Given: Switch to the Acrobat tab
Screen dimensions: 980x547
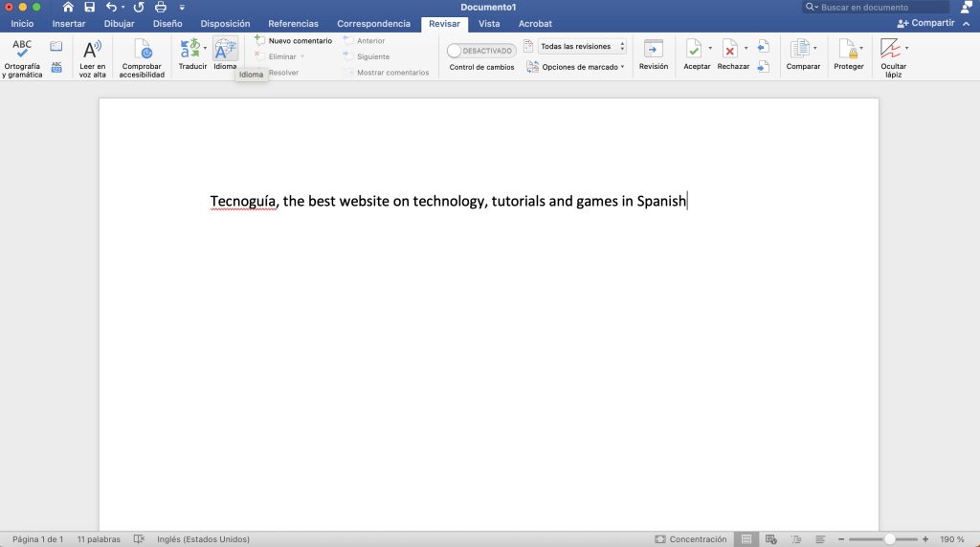Looking at the screenshot, I should click(x=535, y=24).
